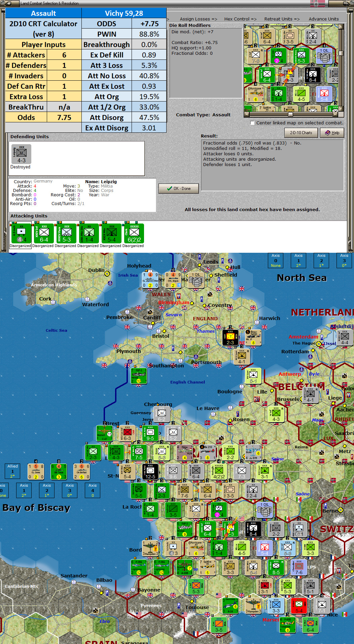
Task: Select the Clark HQ 6(2)2 attacking unit
Action: pyautogui.click(x=133, y=233)
